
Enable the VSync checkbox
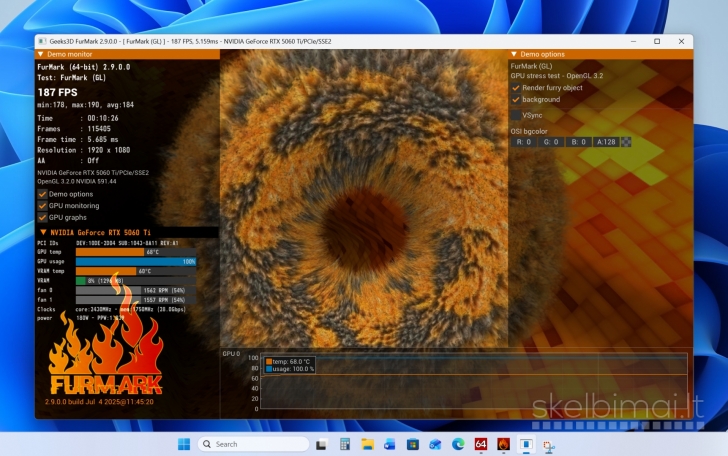[x=516, y=115]
